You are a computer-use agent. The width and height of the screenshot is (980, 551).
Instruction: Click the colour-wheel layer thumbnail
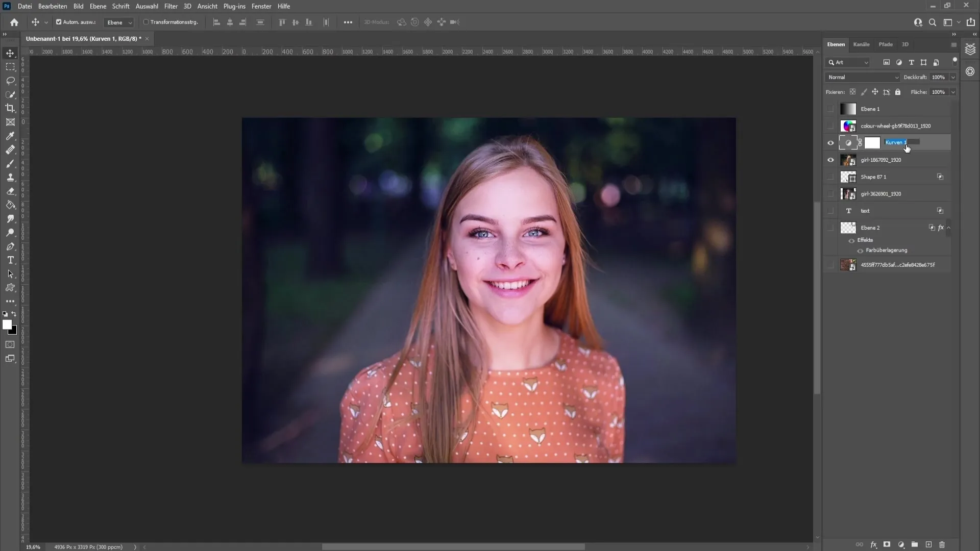(x=848, y=125)
